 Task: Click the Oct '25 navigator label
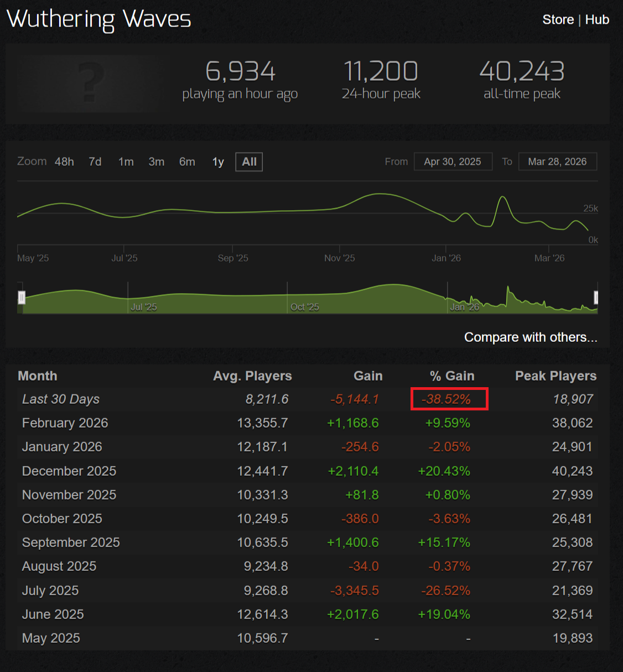pyautogui.click(x=305, y=307)
